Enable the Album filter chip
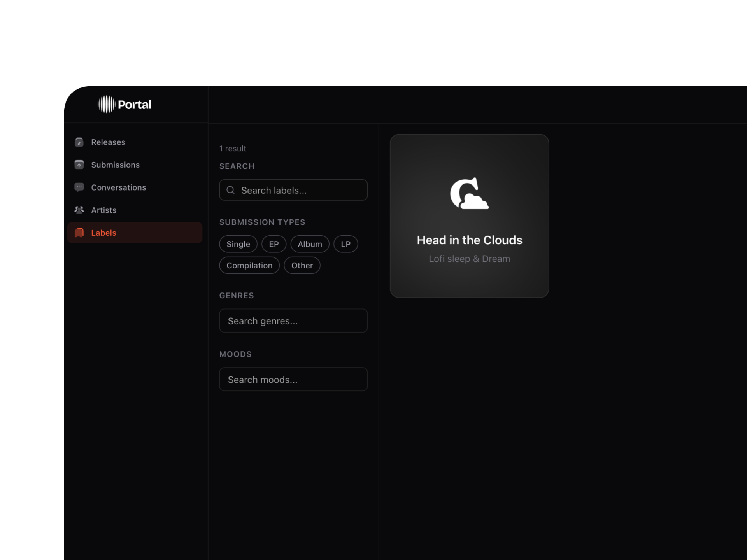 click(x=310, y=244)
